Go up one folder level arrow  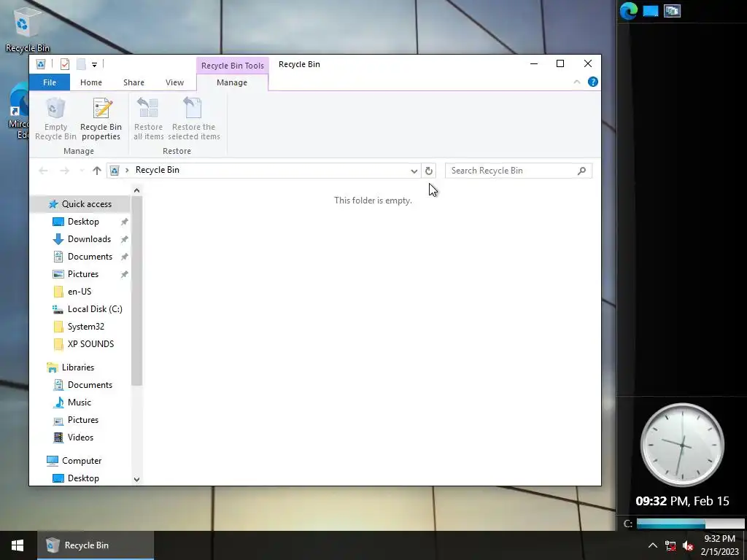coord(97,171)
